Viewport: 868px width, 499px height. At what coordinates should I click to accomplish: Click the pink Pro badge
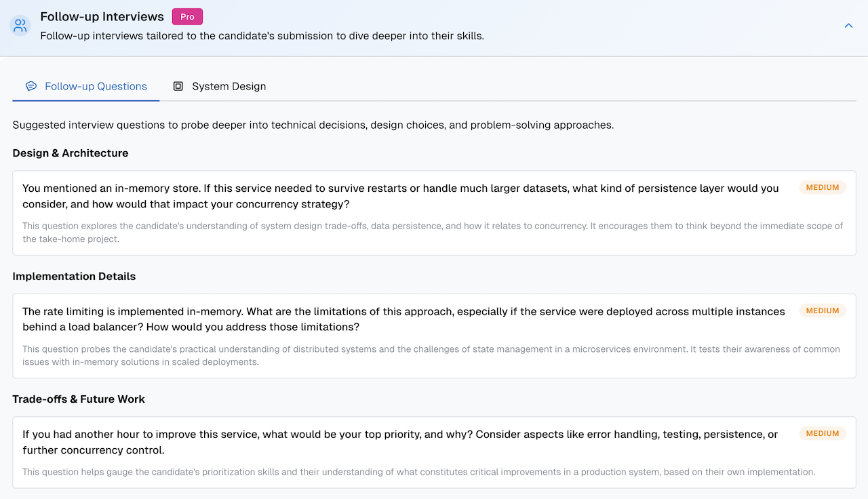click(x=187, y=17)
